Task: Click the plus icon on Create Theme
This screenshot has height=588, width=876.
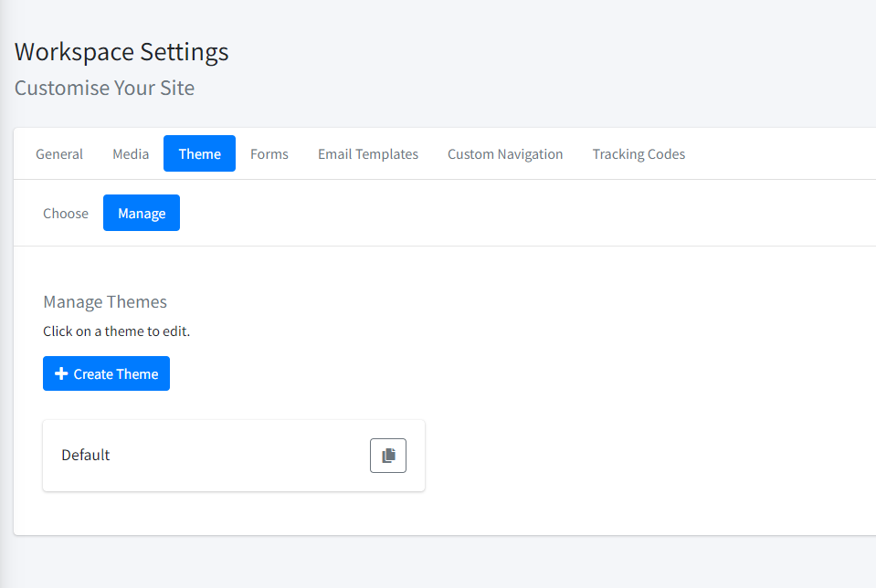Action: coord(61,373)
